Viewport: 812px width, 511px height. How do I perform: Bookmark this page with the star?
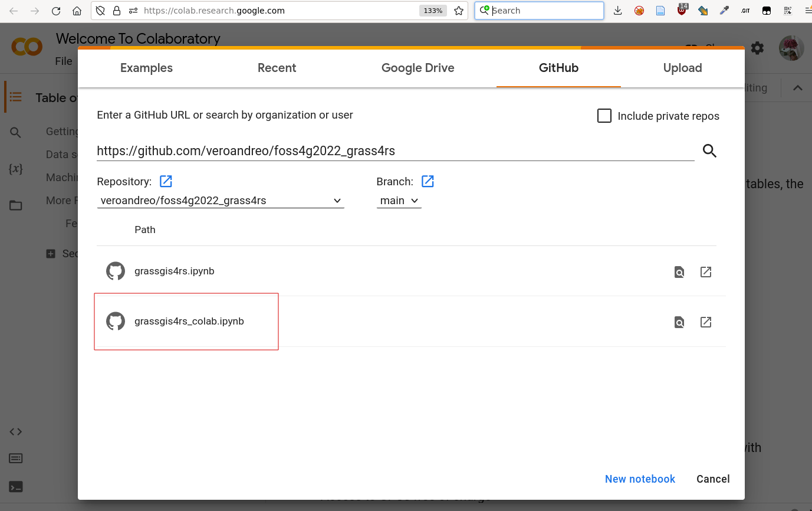click(x=459, y=11)
